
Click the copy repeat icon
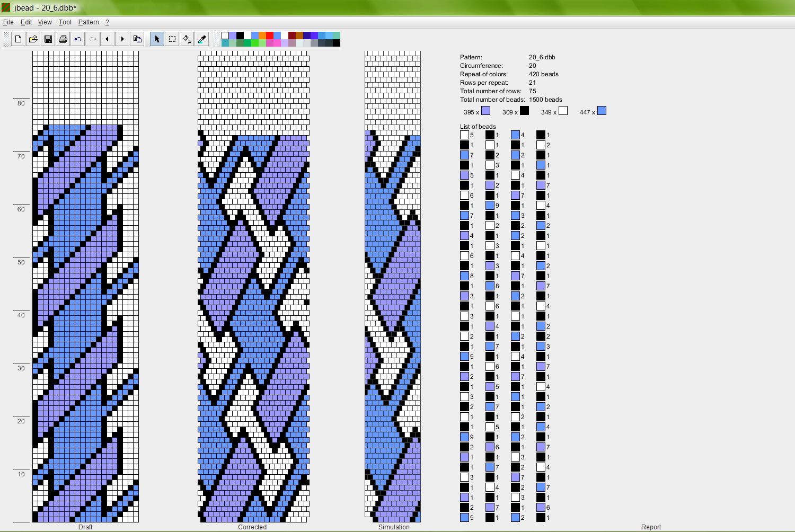[137, 39]
